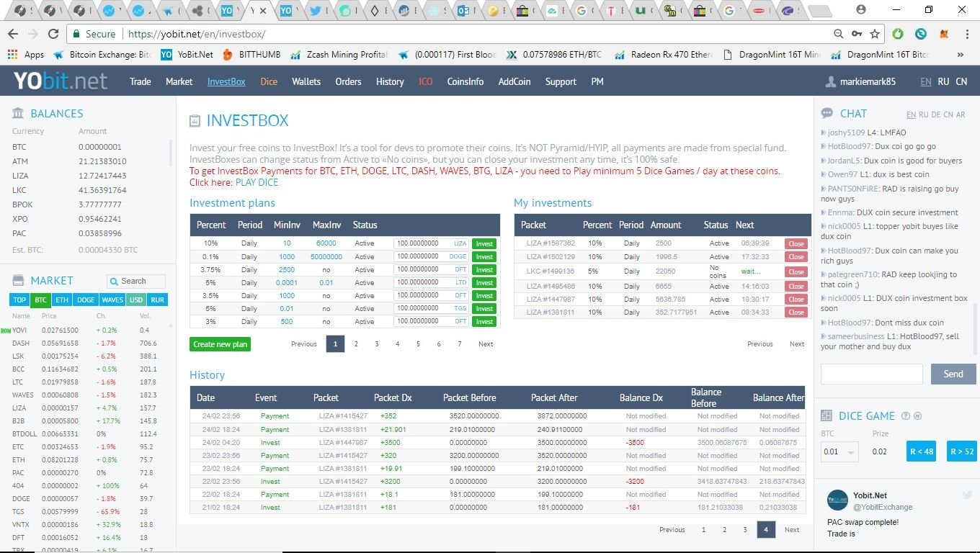Screen dimensions: 980x553
Task: Click the Balances scales icon
Action: pos(18,113)
